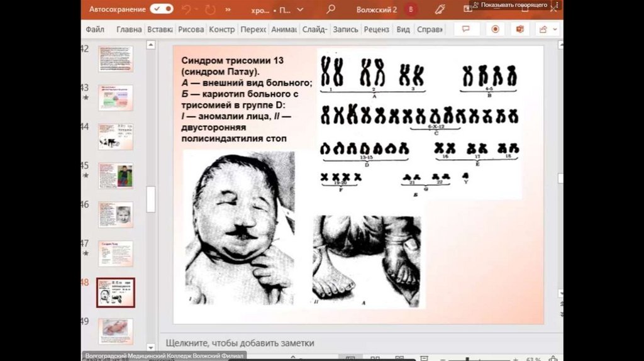Click the user account avatar 'B'
Viewport: 644px width, 361px height.
pyautogui.click(x=411, y=9)
